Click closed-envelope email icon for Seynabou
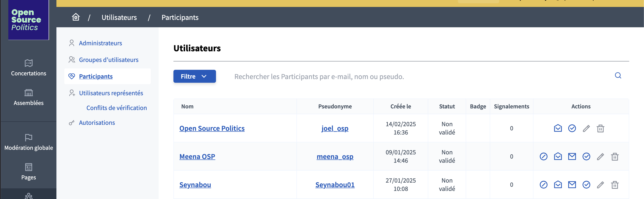The image size is (644, 199). 572,185
